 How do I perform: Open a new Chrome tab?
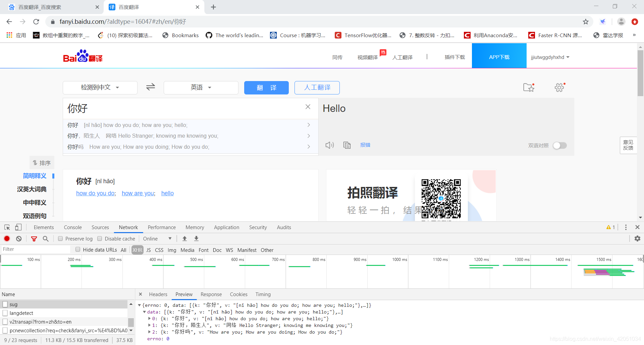pyautogui.click(x=213, y=7)
